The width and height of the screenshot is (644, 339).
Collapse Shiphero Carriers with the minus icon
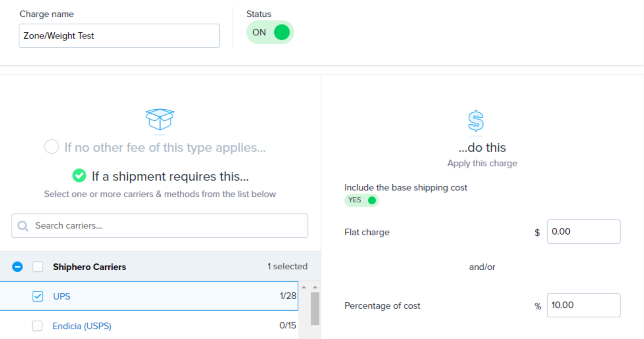[x=17, y=267]
